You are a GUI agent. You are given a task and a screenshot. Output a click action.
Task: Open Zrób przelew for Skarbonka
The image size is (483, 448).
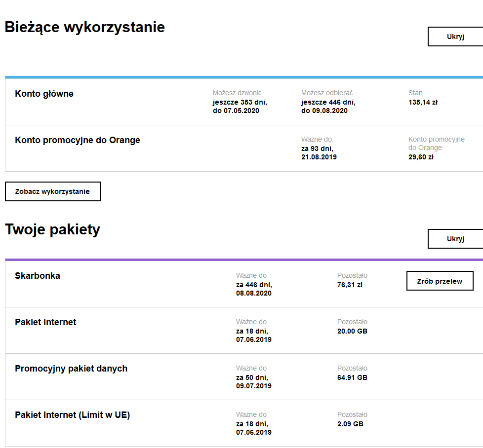440,280
